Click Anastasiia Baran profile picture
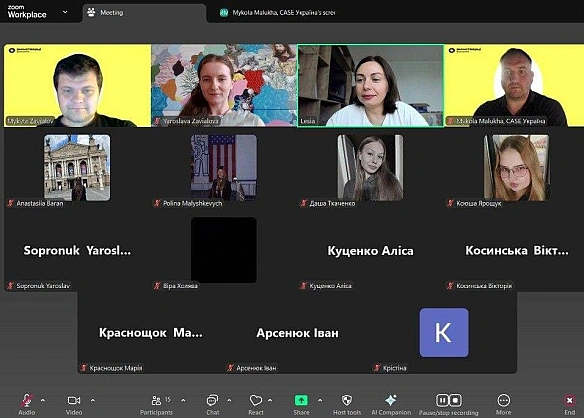 pos(77,168)
